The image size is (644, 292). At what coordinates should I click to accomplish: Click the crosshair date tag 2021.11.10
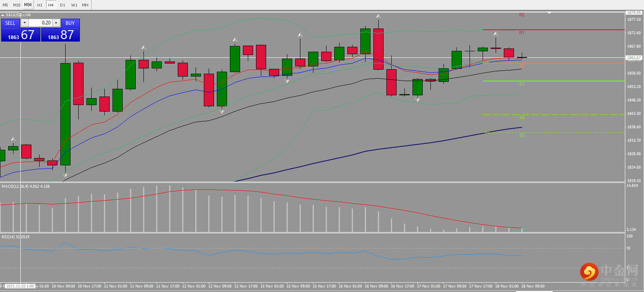point(20,286)
